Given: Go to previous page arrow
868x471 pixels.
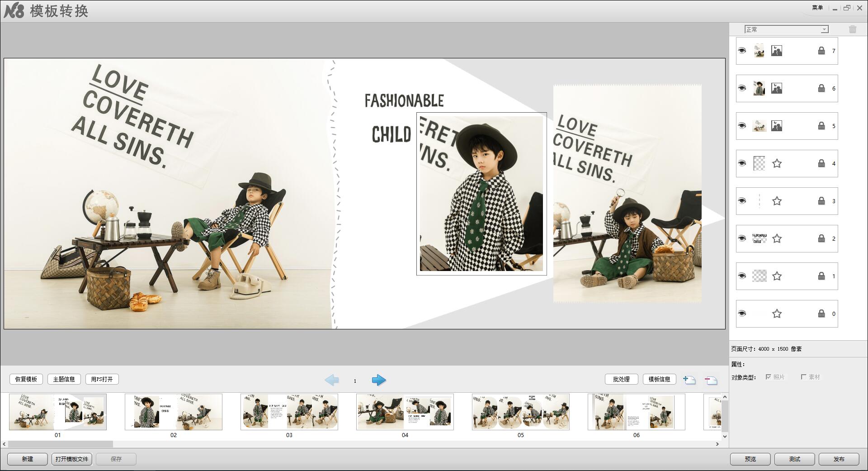Looking at the screenshot, I should (x=332, y=380).
